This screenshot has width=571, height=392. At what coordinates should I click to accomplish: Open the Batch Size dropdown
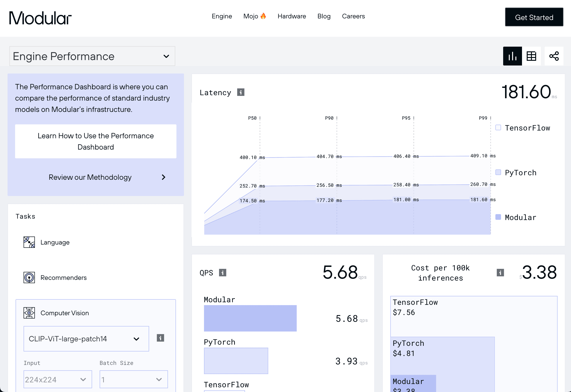[133, 379]
